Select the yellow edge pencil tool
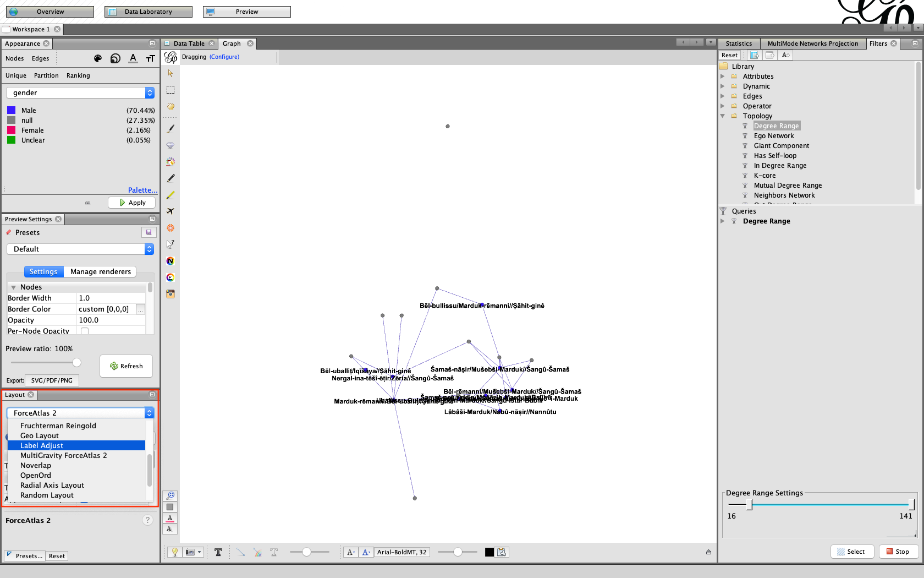Screen dimensions: 924x578 point(170,195)
